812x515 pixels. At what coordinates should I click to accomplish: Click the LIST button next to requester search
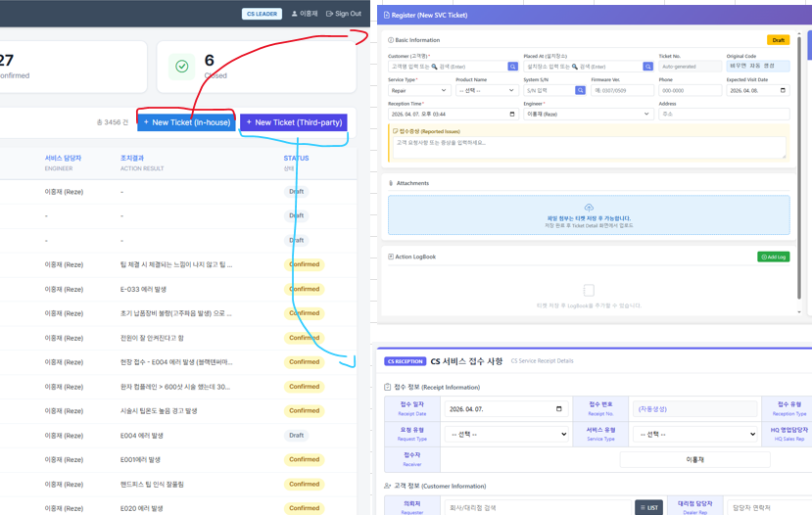[648, 507]
